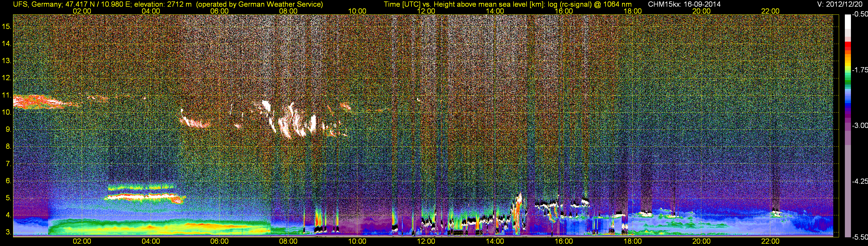Click the height axis label '11.'
Viewport: 868px width, 246px height.
[x=7, y=95]
